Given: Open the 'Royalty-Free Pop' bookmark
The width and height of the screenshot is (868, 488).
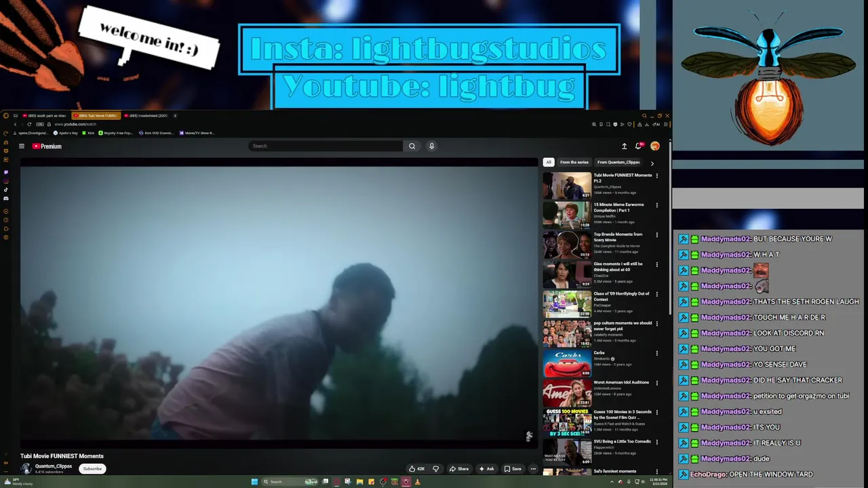Looking at the screenshot, I should click(x=115, y=133).
